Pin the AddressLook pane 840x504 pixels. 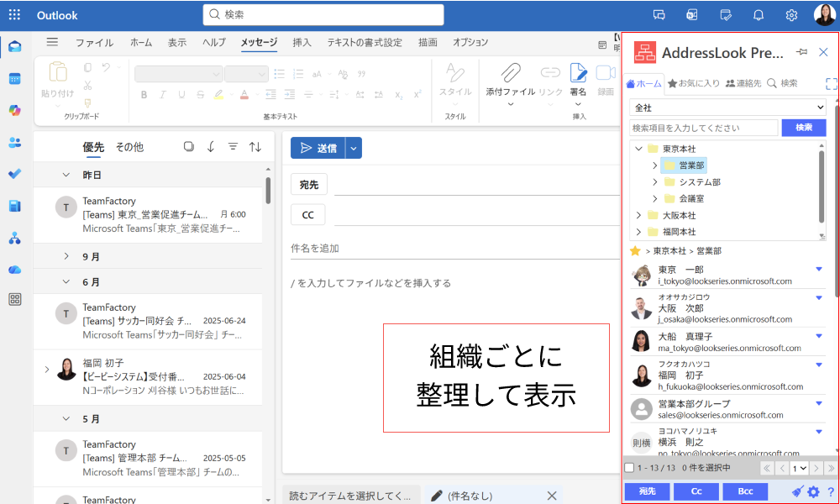point(801,52)
